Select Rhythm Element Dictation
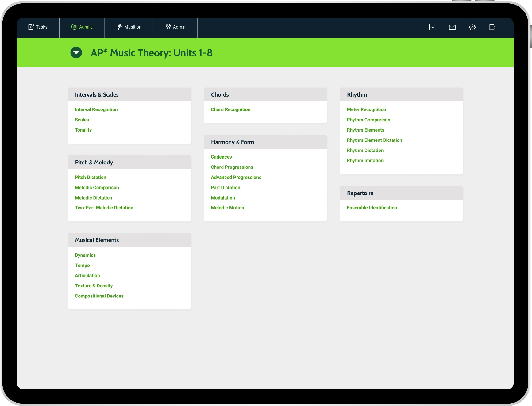The height and width of the screenshot is (406, 532). click(x=374, y=140)
